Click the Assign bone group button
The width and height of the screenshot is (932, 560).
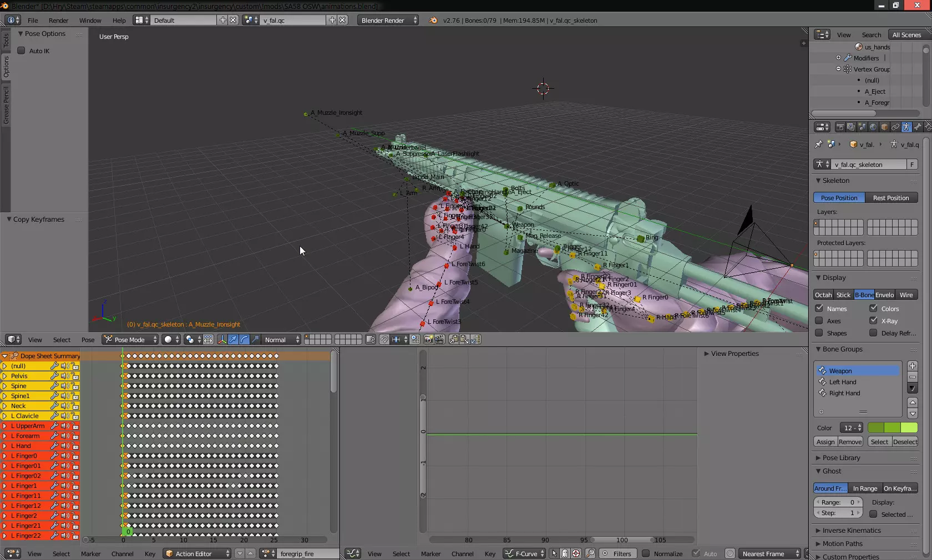(x=825, y=441)
